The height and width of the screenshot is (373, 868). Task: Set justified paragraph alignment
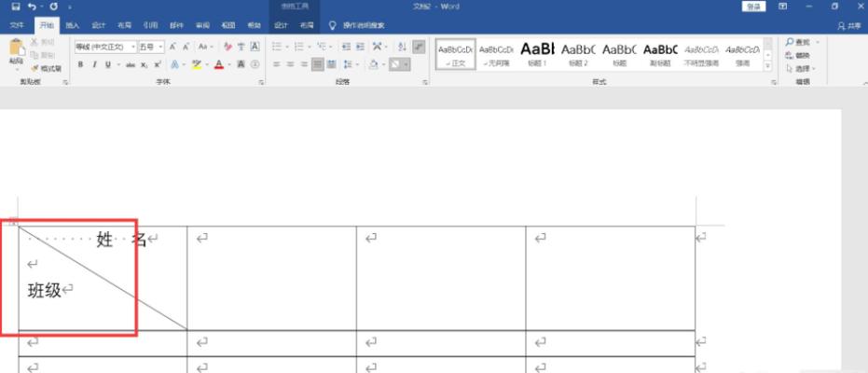pyautogui.click(x=318, y=64)
